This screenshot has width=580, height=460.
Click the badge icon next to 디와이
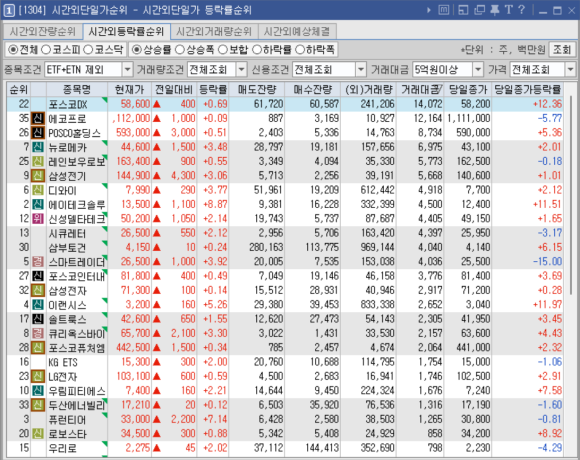pyautogui.click(x=38, y=190)
